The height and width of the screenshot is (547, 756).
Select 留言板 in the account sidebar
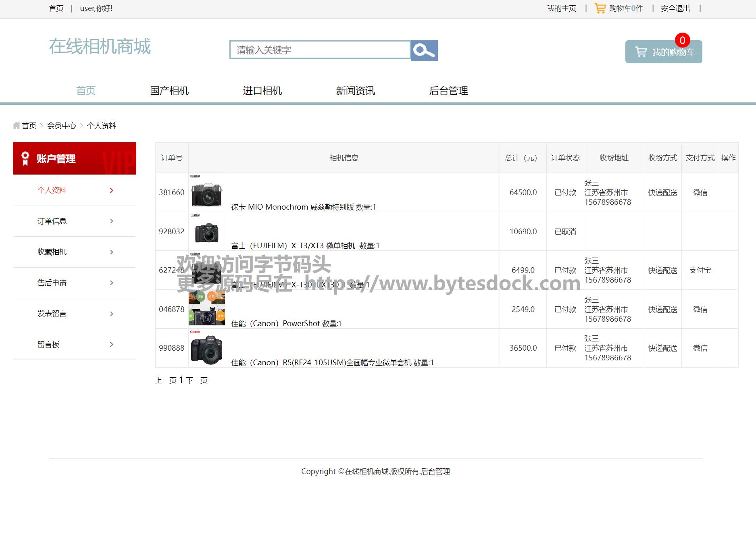coord(48,345)
